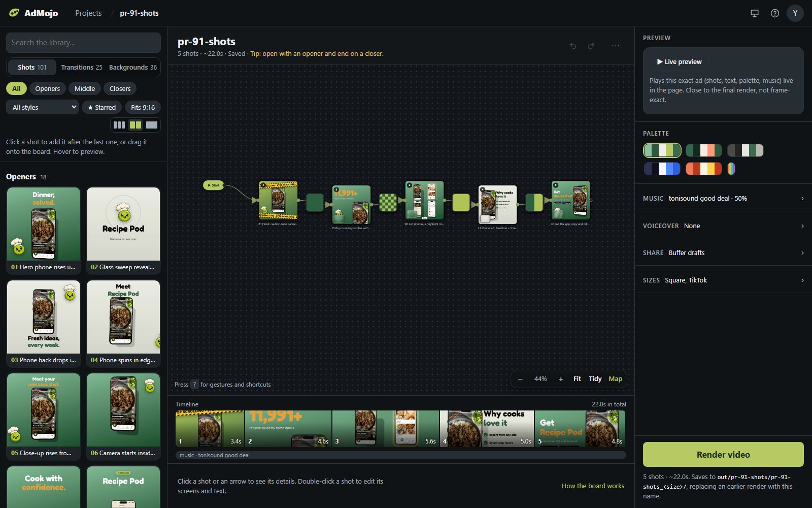The image size is (812, 508).
Task: Open the preview monitor icon in header
Action: (x=755, y=13)
